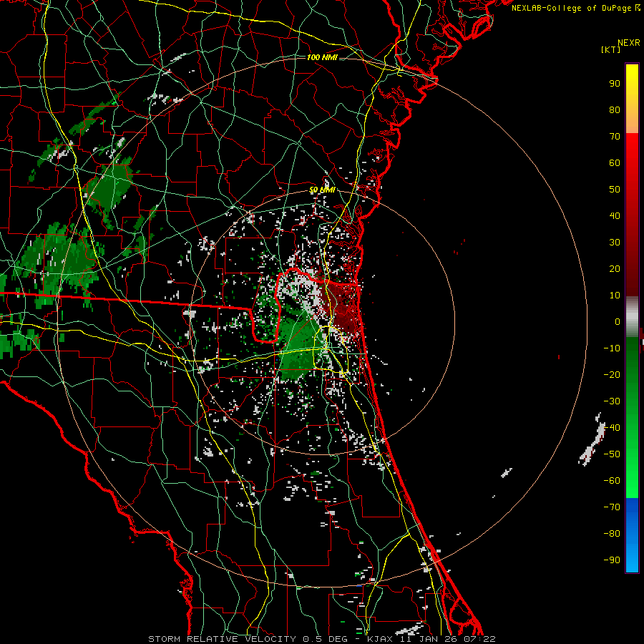
Task: Click the 20 scale label
Action: point(615,269)
